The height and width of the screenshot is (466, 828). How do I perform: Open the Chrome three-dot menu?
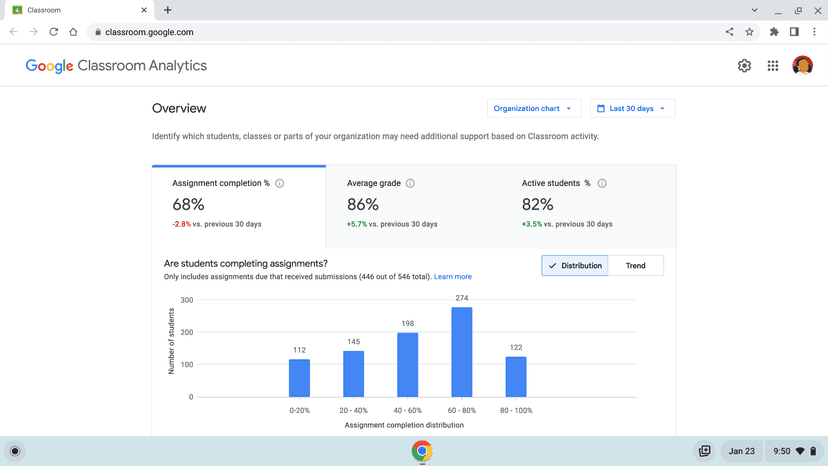814,32
